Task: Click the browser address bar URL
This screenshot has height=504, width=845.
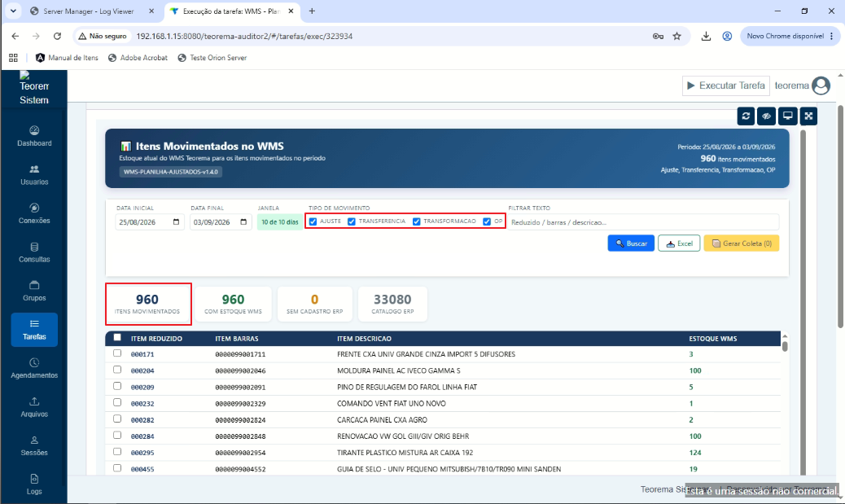Action: click(244, 36)
